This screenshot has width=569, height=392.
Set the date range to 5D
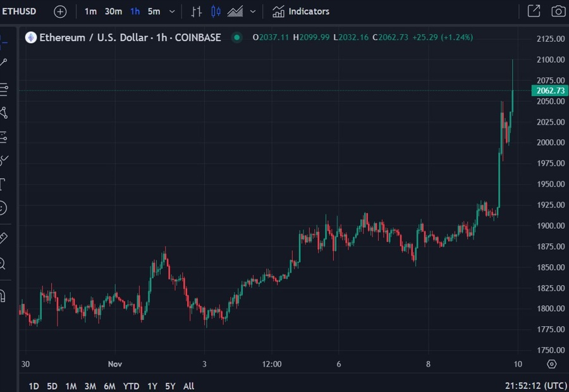click(x=52, y=386)
